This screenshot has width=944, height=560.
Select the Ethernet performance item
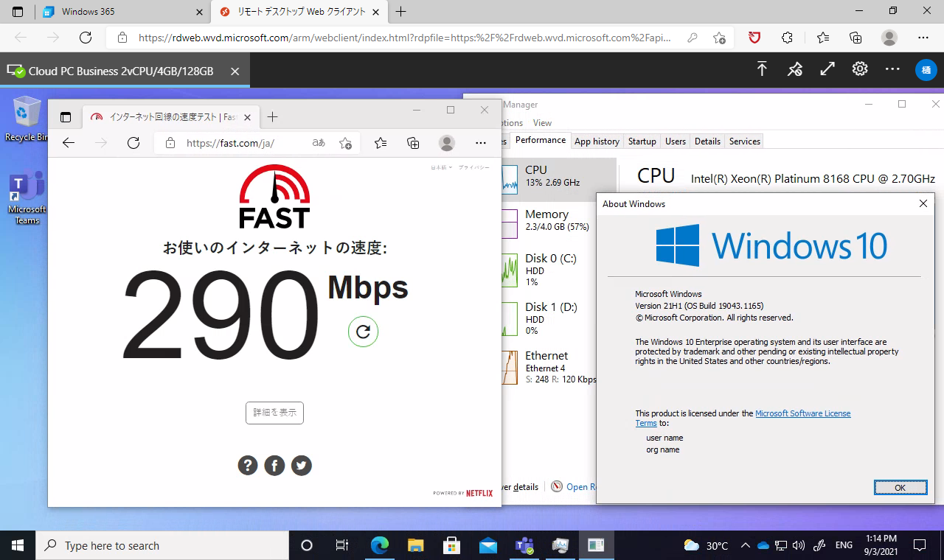549,367
